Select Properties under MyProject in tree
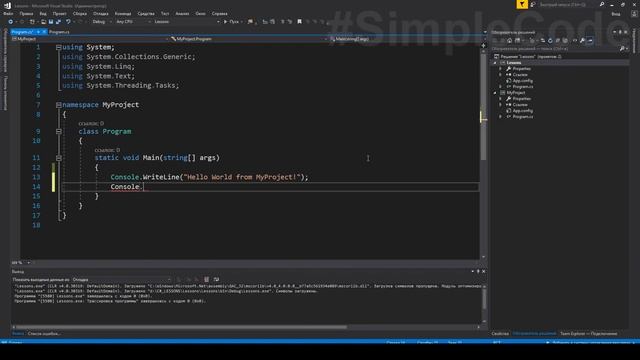 [x=521, y=99]
